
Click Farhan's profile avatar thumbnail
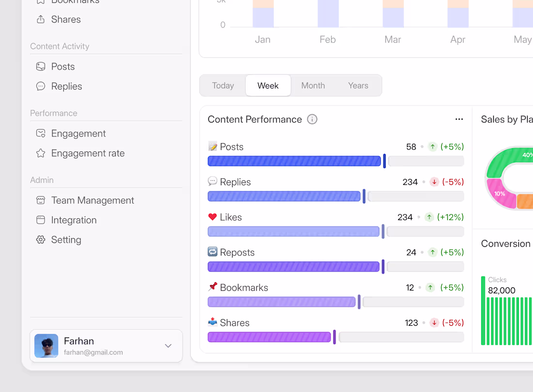[46, 346]
